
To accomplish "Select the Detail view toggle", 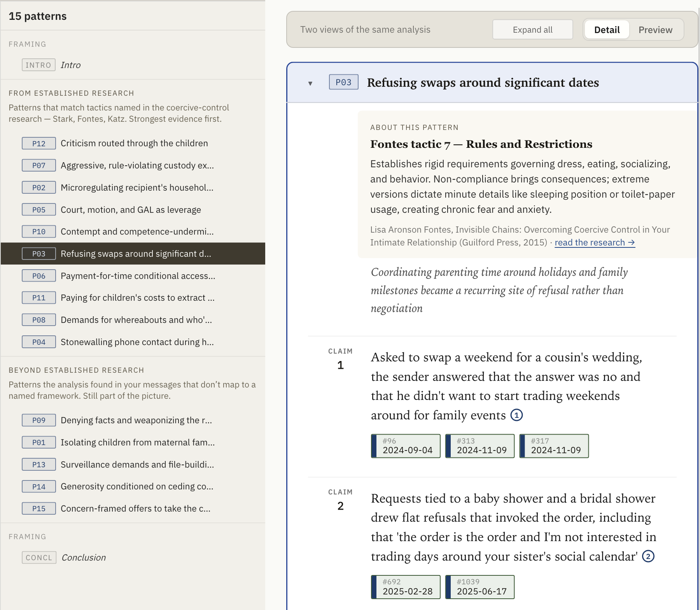I will coord(607,30).
